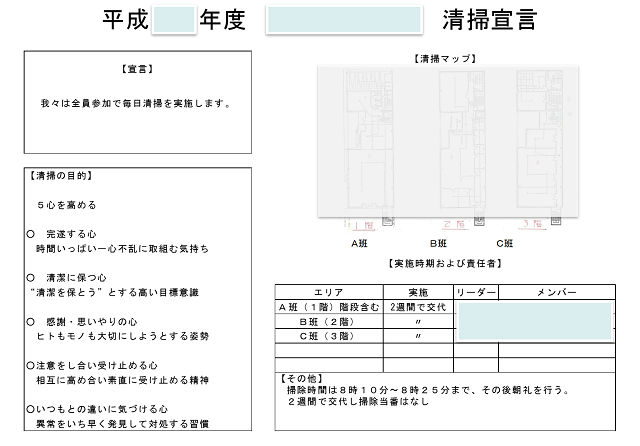Click the 実施 column header
Screen dimensions: 640x446
(418, 293)
